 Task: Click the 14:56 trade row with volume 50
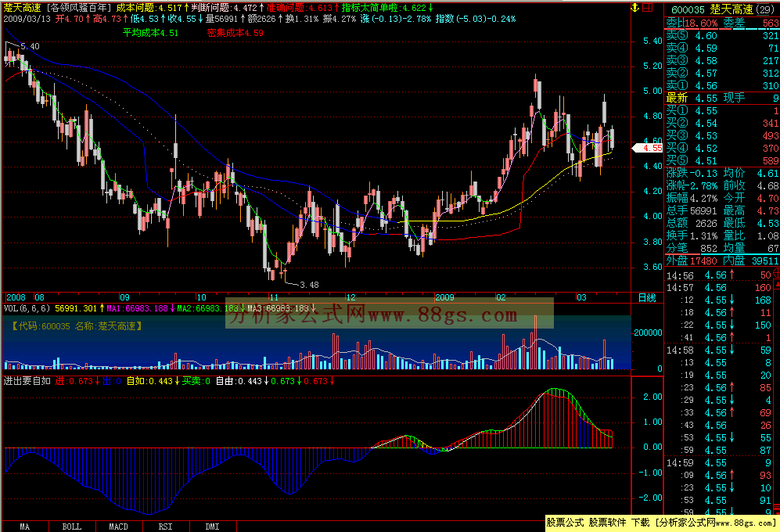[719, 275]
